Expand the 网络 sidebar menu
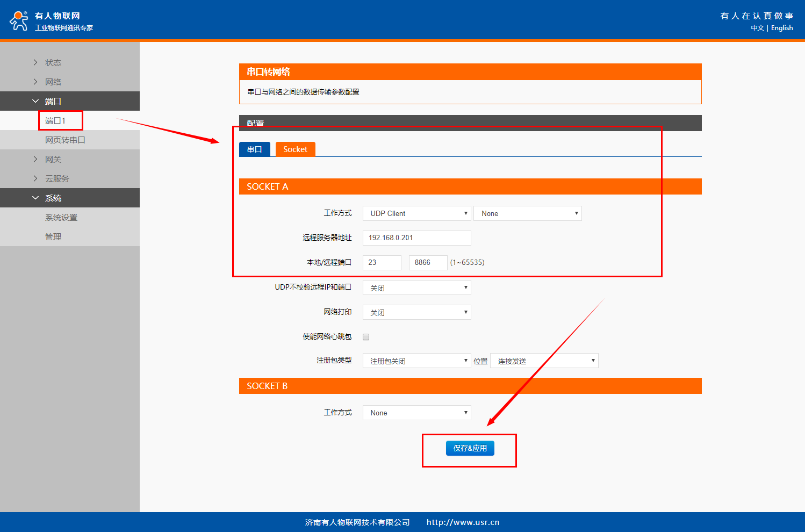 53,82
